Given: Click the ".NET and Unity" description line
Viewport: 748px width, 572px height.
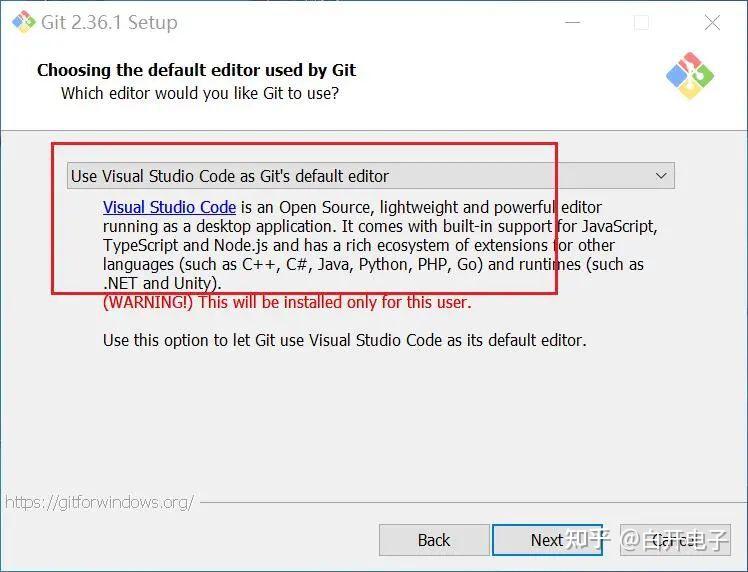Looking at the screenshot, I should coord(161,283).
